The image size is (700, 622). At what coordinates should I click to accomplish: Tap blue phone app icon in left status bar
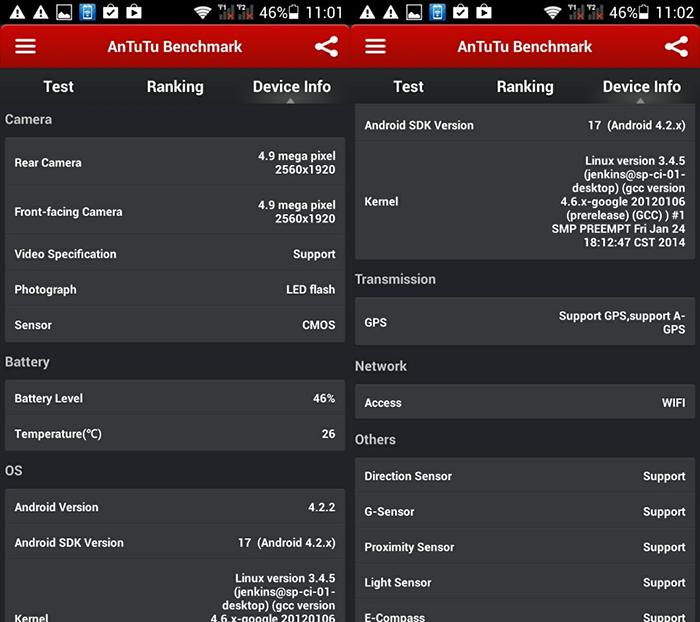88,12
